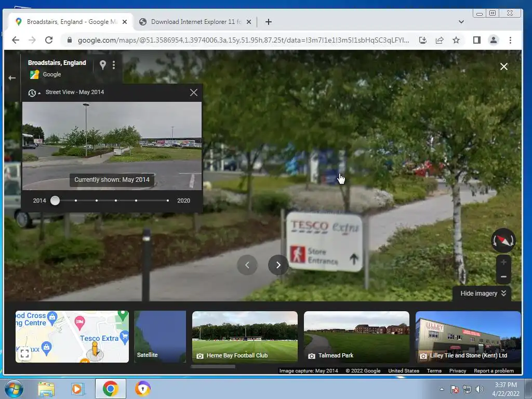The width and height of the screenshot is (532, 399).
Task: Click the imagery strip horizontal scrollbar
Action: tap(213, 366)
